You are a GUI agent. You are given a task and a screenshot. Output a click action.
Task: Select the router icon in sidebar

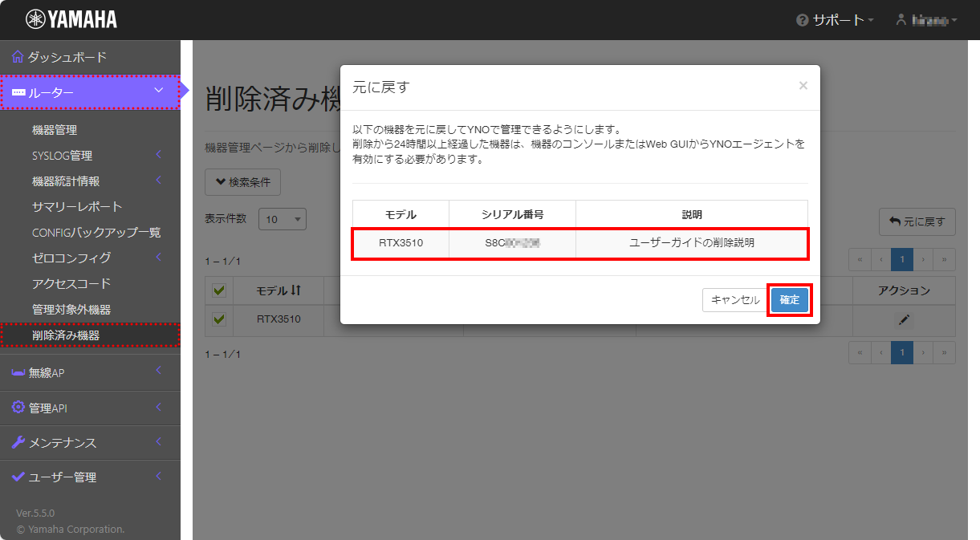tap(18, 92)
